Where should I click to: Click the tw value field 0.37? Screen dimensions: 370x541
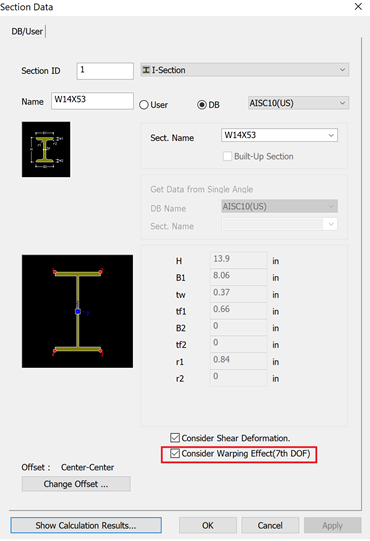click(x=238, y=294)
